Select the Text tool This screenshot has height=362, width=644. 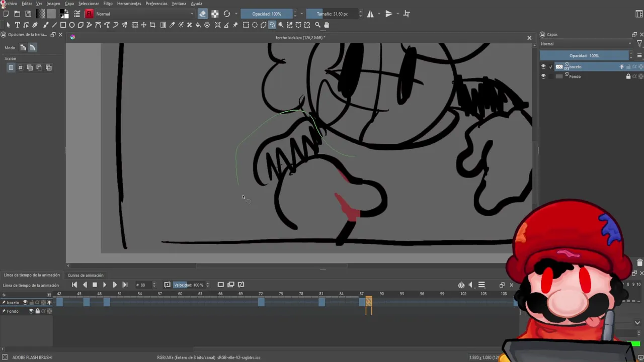click(17, 25)
